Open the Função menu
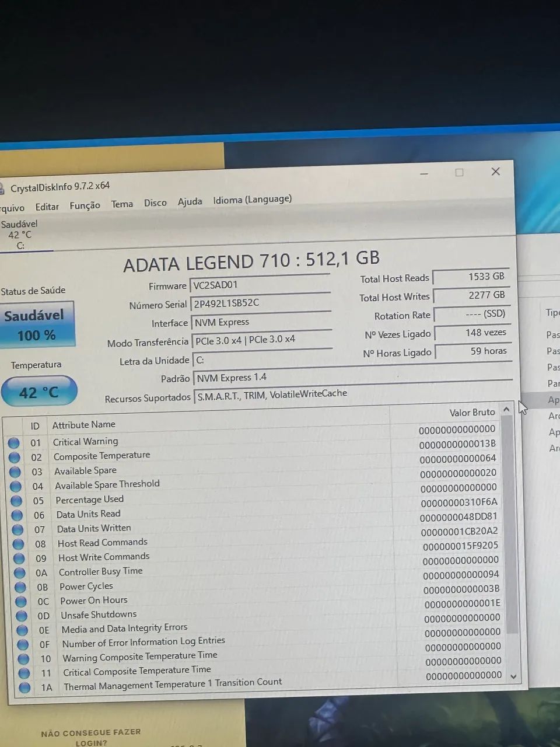Screen dimensions: 560x747 pos(85,205)
